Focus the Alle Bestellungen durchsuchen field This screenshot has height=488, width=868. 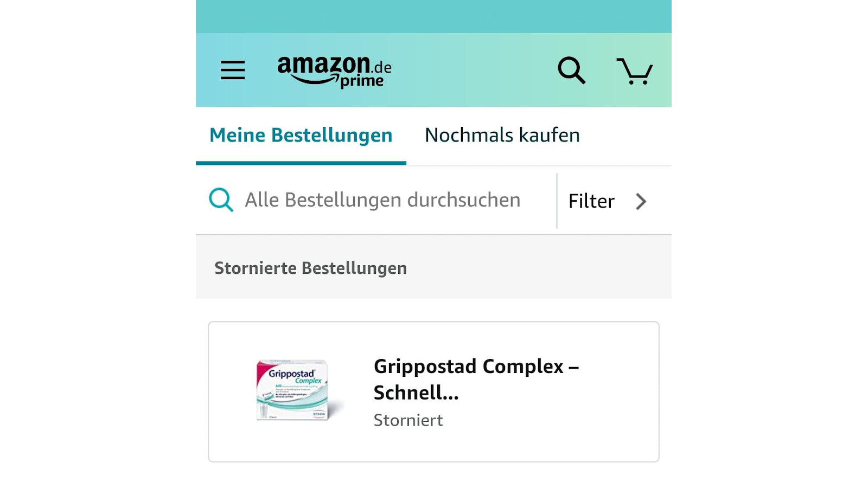pos(382,200)
